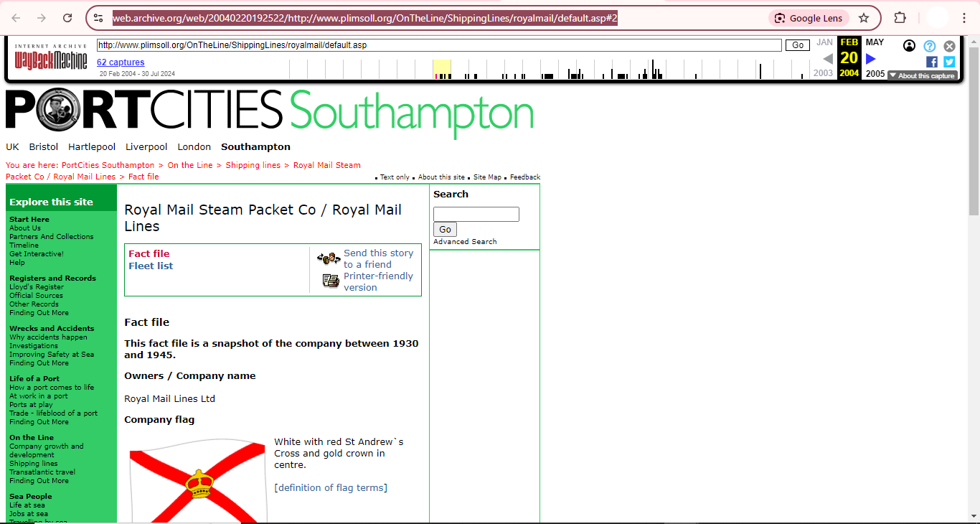Click Send this story to a friend icon
The width and height of the screenshot is (980, 524).
click(329, 258)
